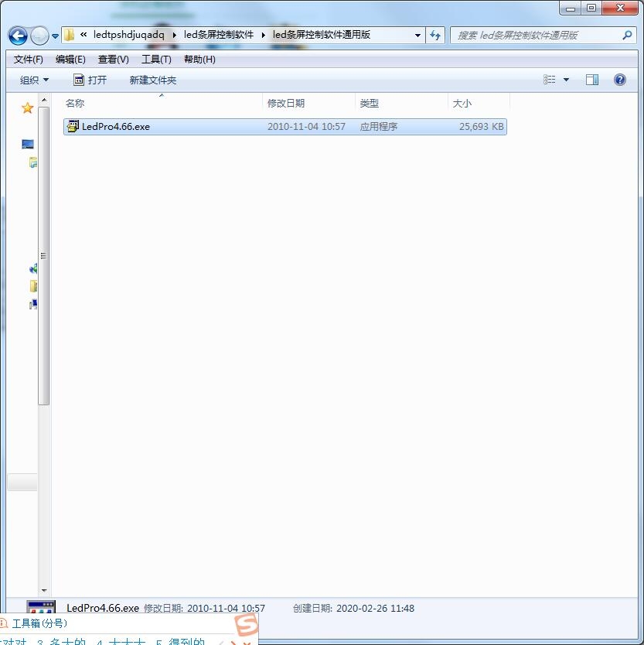Expand arrow after ledtpshdjuqadq breadcrumb
The image size is (644, 645).
(175, 35)
